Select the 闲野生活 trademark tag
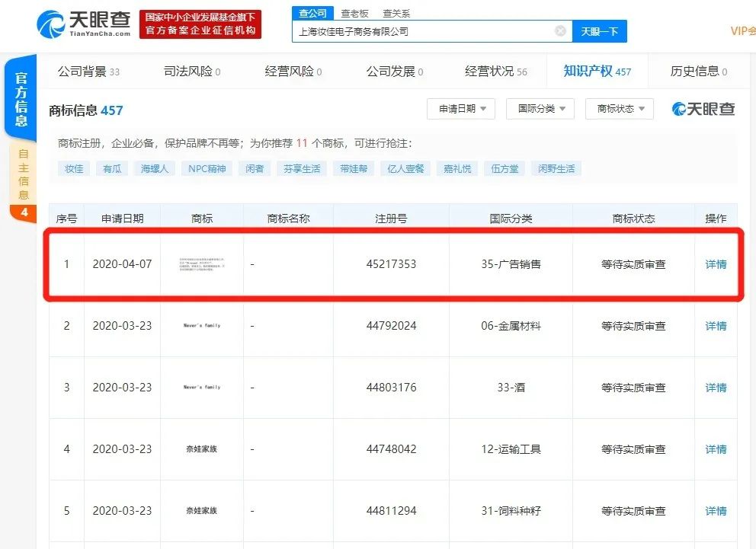The image size is (756, 549). pos(556,168)
